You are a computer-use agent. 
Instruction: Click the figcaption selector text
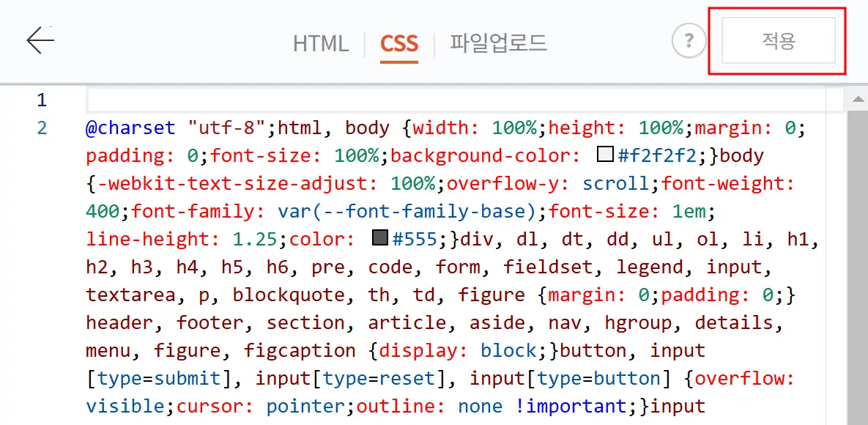(300, 350)
